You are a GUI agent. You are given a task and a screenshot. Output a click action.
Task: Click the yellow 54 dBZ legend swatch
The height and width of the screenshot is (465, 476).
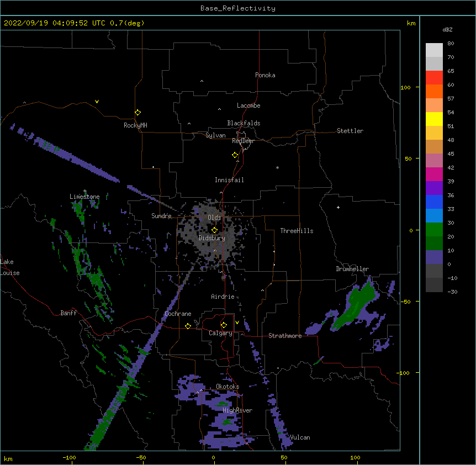point(434,119)
